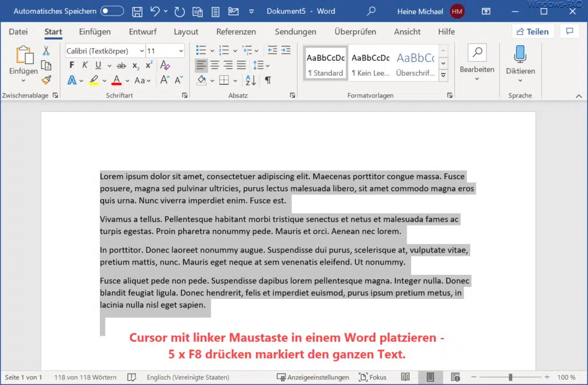This screenshot has width=588, height=385.
Task: Click the Rechtschreibung check icon on status bar
Action: click(131, 377)
